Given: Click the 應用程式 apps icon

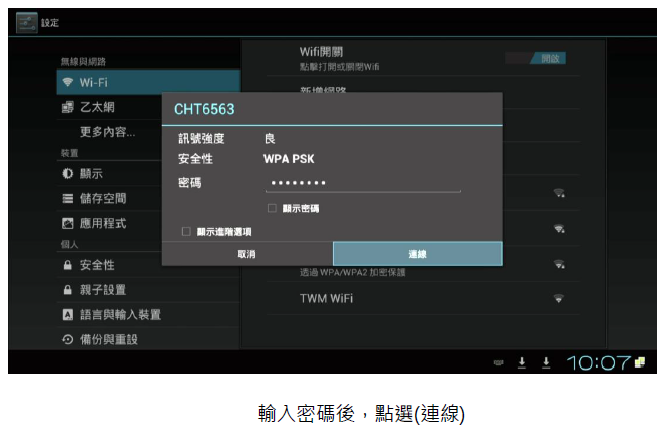Looking at the screenshot, I should click(67, 223).
